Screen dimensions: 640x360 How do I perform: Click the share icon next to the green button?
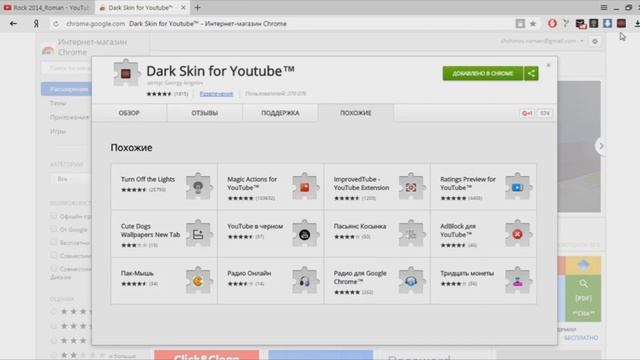pyautogui.click(x=531, y=73)
